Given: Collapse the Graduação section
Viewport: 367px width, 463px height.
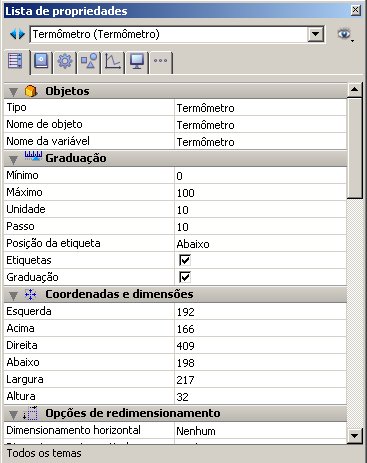Looking at the screenshot, I should click(13, 160).
